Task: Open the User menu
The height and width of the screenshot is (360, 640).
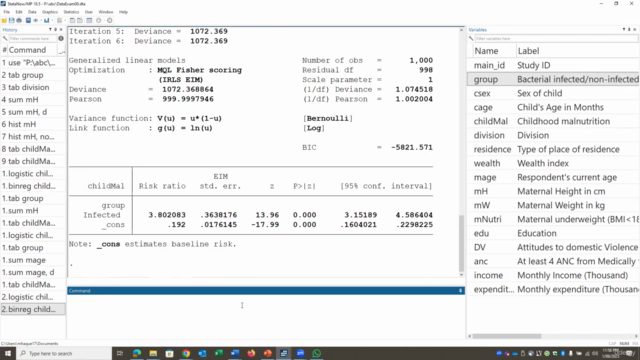Action: point(89,12)
